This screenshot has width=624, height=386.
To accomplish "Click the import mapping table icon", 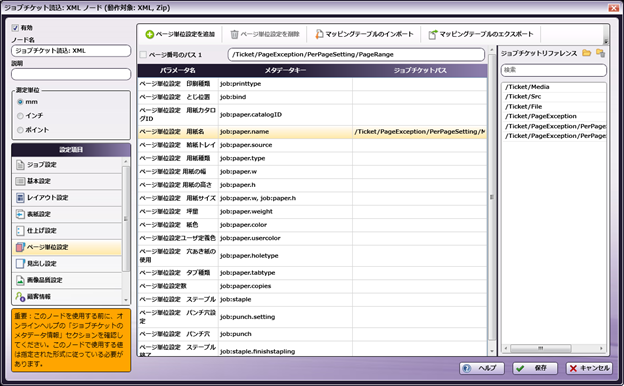I will coord(319,35).
